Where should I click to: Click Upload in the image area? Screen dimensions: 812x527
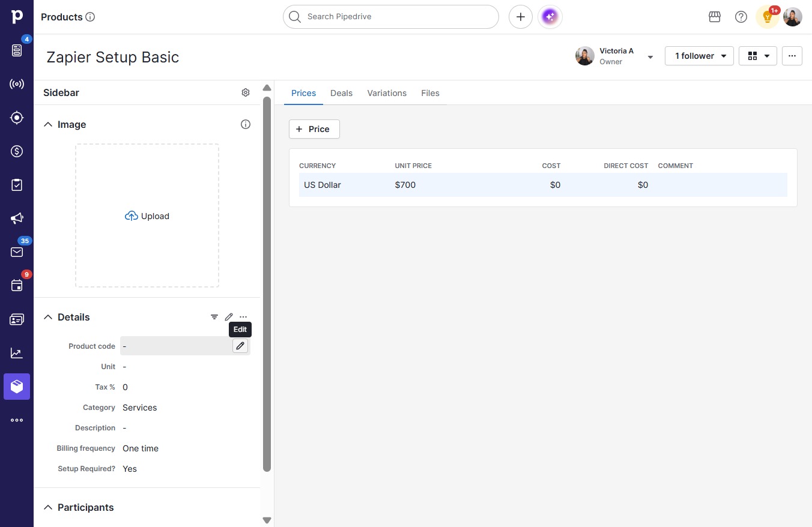147,216
